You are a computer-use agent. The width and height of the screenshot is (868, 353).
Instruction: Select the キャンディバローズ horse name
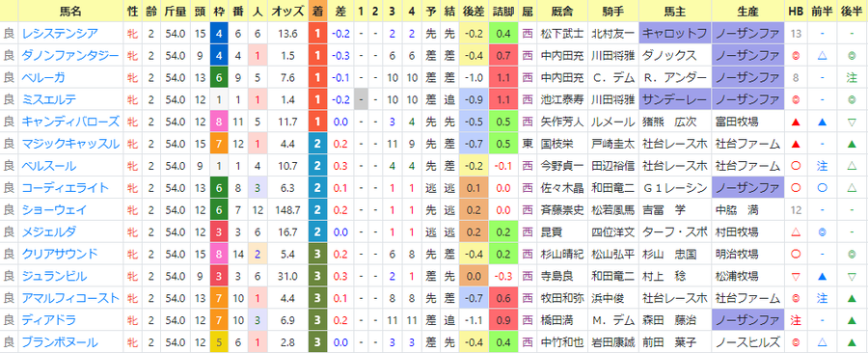tap(69, 122)
